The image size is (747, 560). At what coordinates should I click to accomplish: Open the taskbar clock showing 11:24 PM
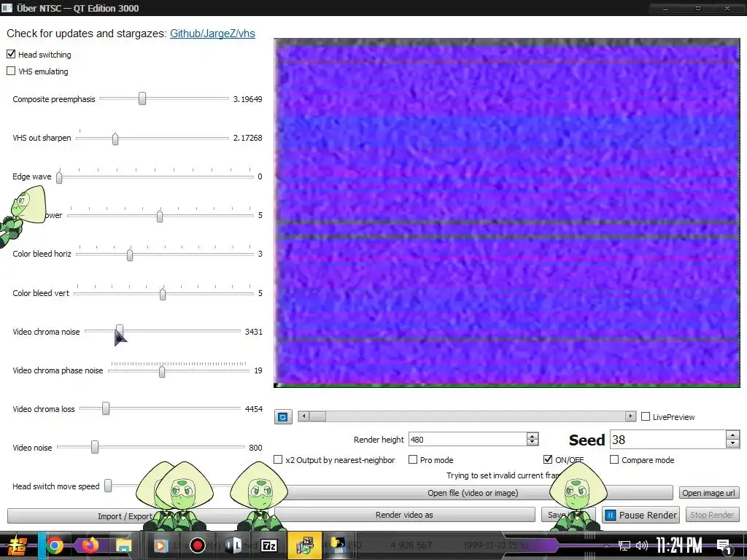pyautogui.click(x=678, y=545)
